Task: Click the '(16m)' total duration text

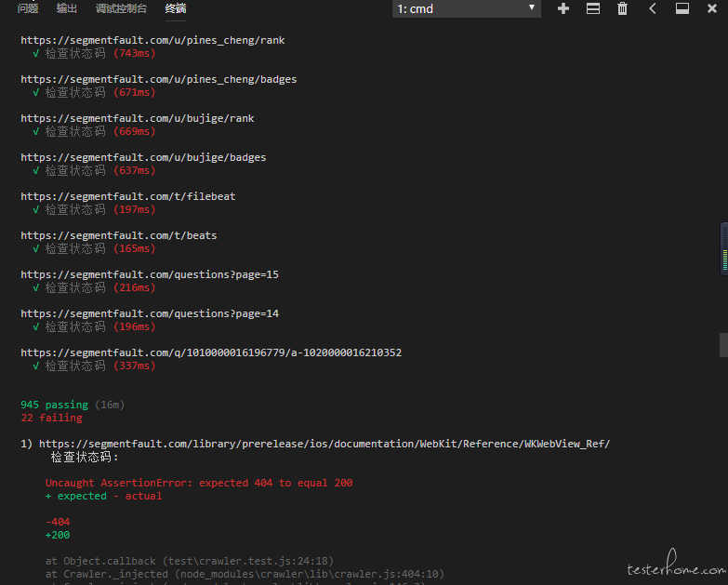Action: (110, 405)
